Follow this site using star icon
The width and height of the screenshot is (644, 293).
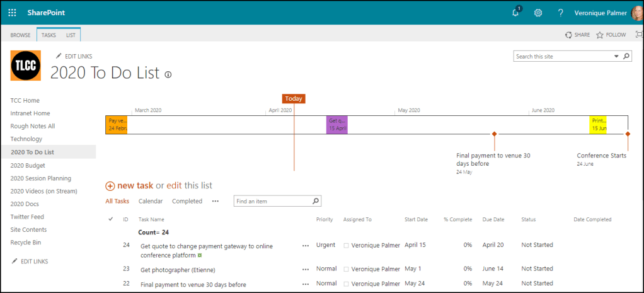600,35
